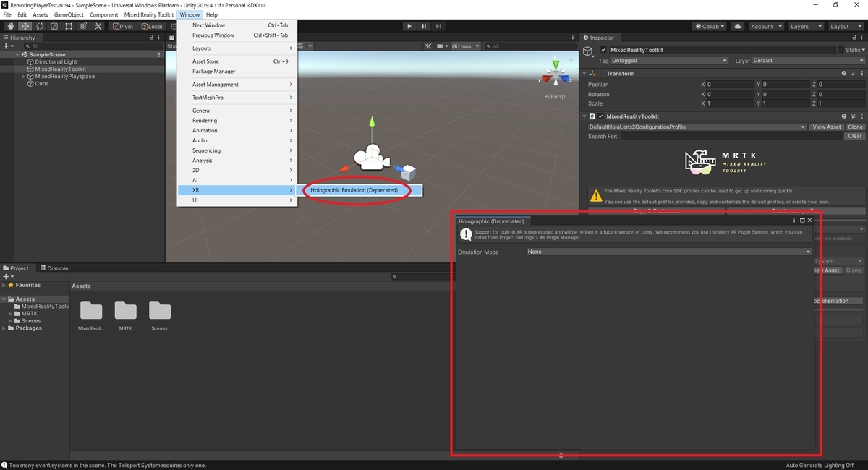868x470 pixels.
Task: Select the Rect Transform tool
Action: (x=68, y=26)
